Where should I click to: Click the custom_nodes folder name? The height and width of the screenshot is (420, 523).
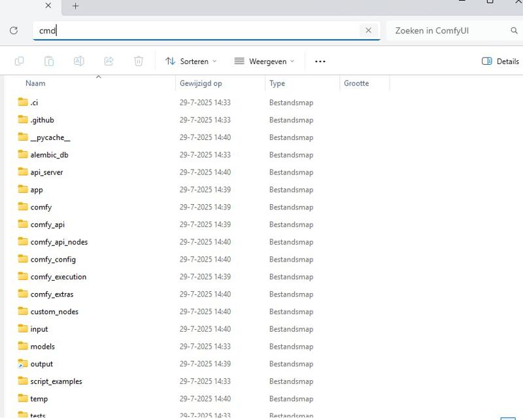54,312
